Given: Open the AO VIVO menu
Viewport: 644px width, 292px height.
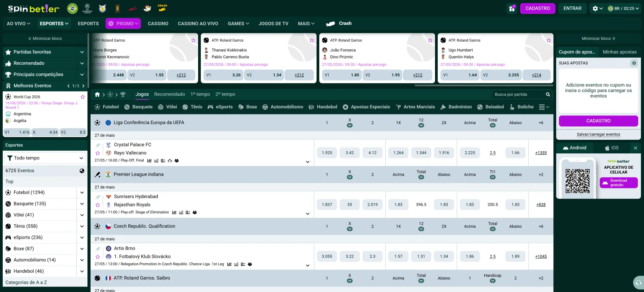Looking at the screenshot, I should point(19,24).
